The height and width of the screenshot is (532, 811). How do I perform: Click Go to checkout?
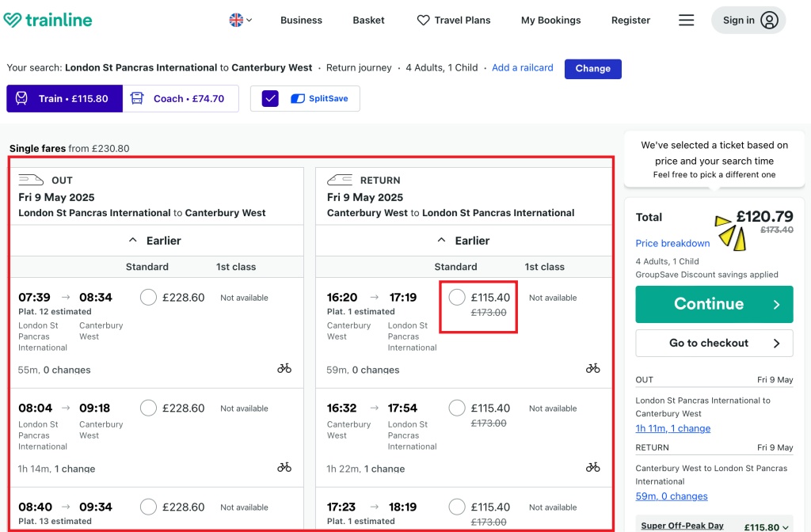[714, 343]
